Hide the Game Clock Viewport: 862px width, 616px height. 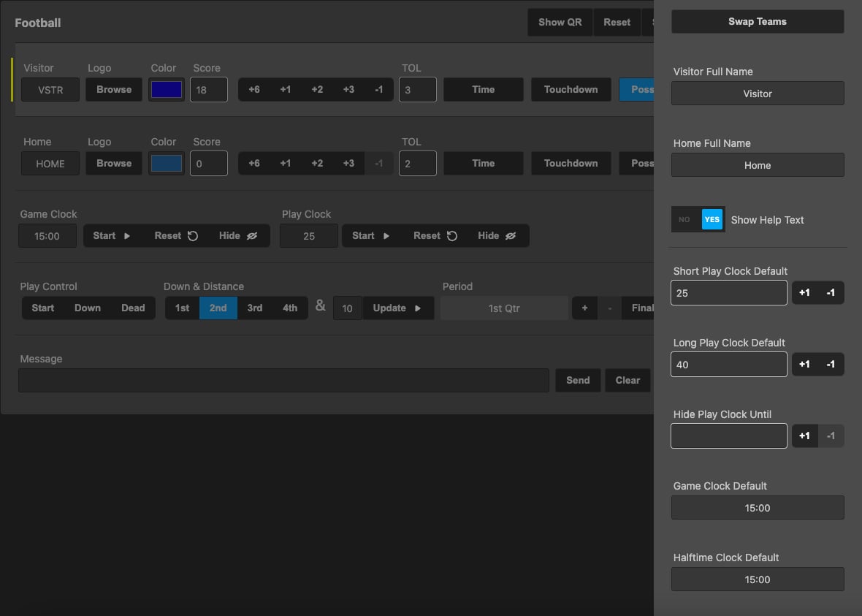(238, 236)
